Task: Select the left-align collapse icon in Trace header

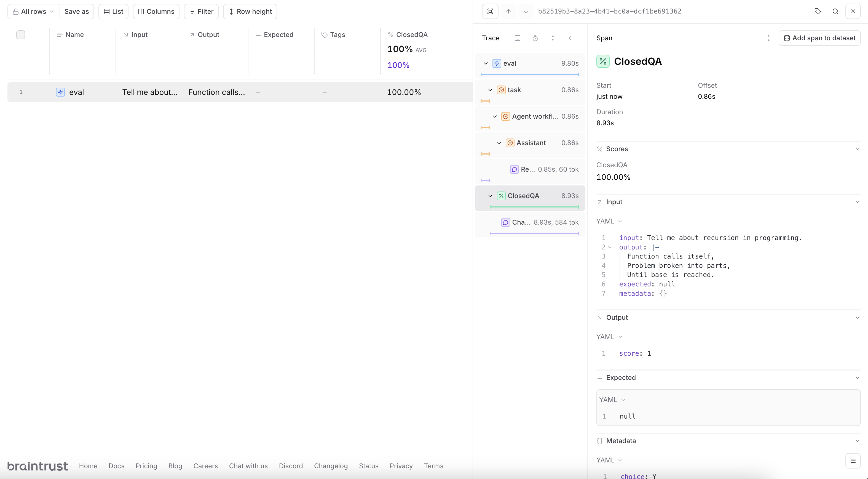Action: point(570,38)
